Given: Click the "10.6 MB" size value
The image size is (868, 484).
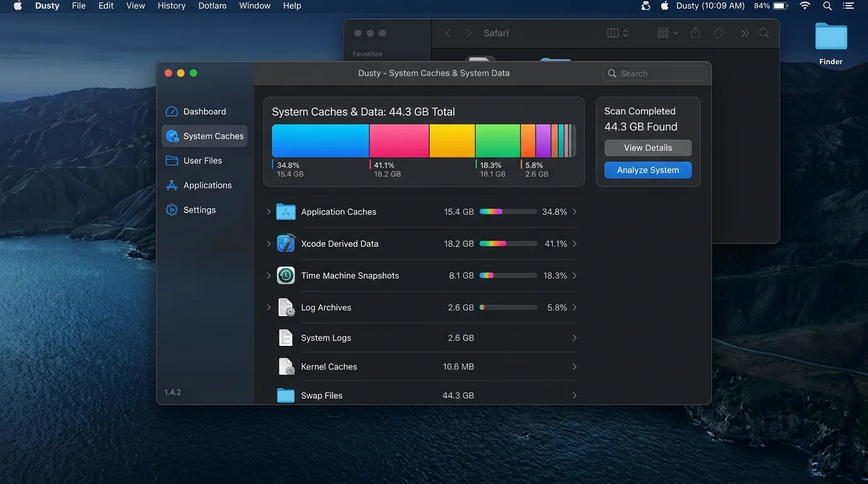Looking at the screenshot, I should (458, 367).
